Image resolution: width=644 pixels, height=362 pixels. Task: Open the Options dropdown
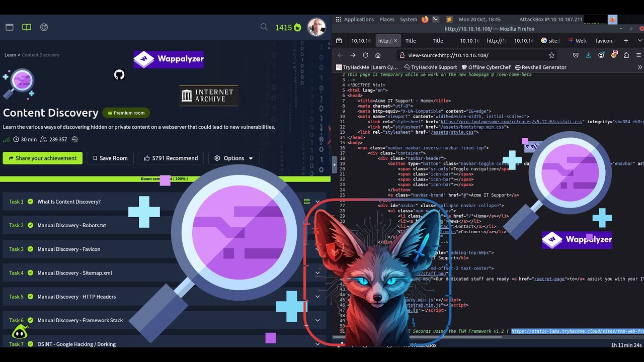coord(234,158)
